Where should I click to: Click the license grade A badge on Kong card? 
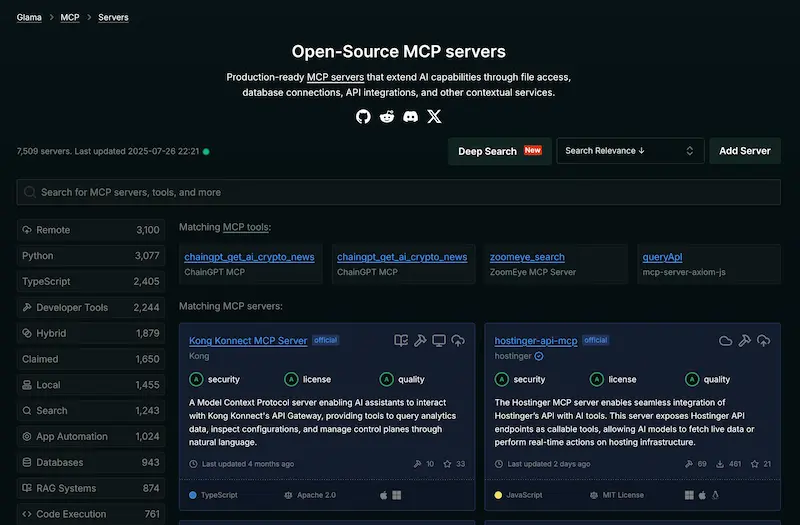[x=291, y=379]
